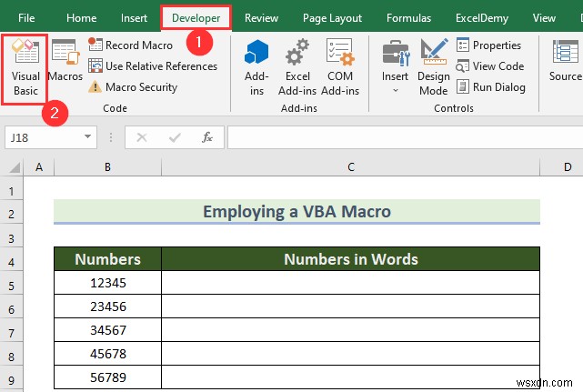Toggle Use Relative References

pyautogui.click(x=153, y=65)
